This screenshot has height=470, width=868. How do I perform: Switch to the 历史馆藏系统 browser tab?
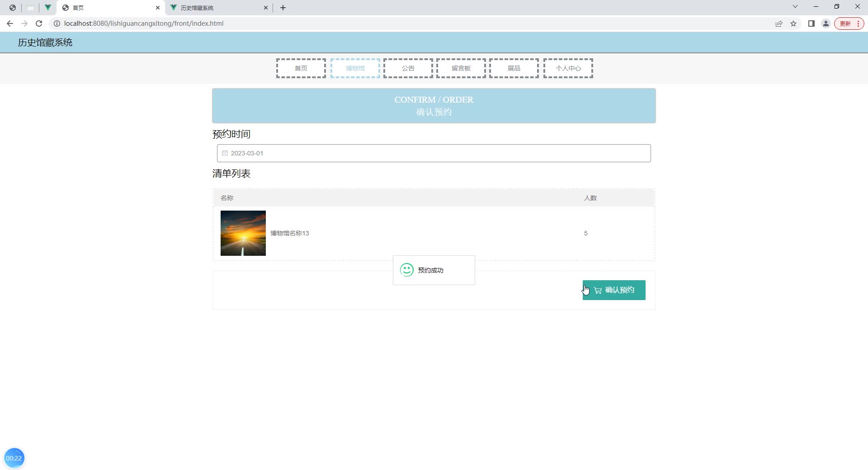[219, 8]
